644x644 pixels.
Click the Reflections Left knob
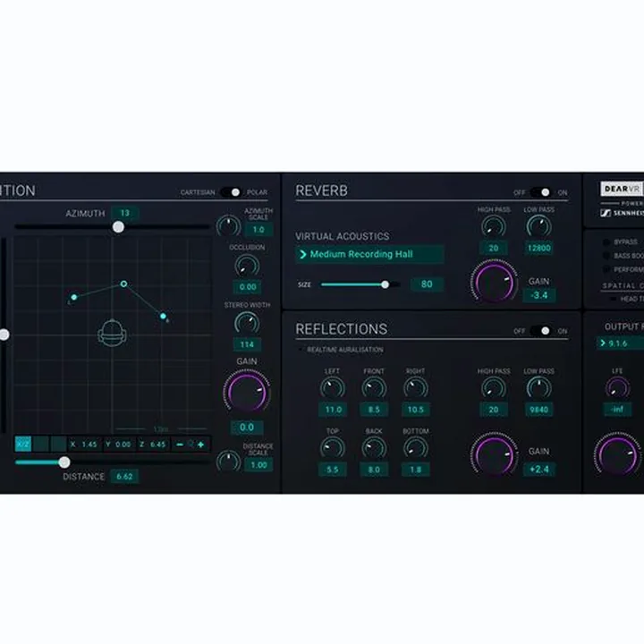coord(332,387)
